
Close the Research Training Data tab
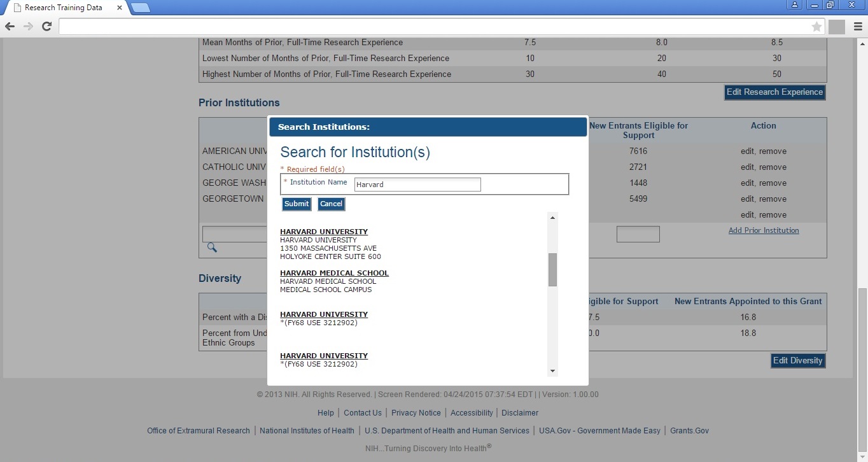tap(120, 8)
